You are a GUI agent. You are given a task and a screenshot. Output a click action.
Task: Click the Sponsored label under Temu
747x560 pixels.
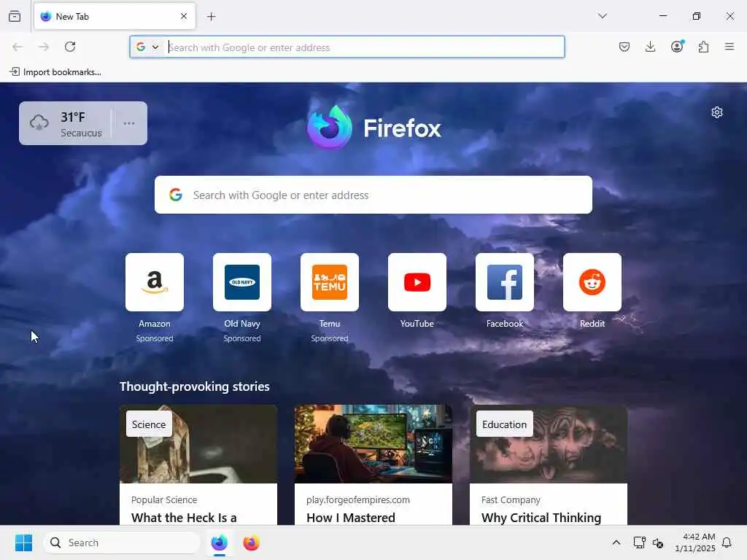[330, 338]
